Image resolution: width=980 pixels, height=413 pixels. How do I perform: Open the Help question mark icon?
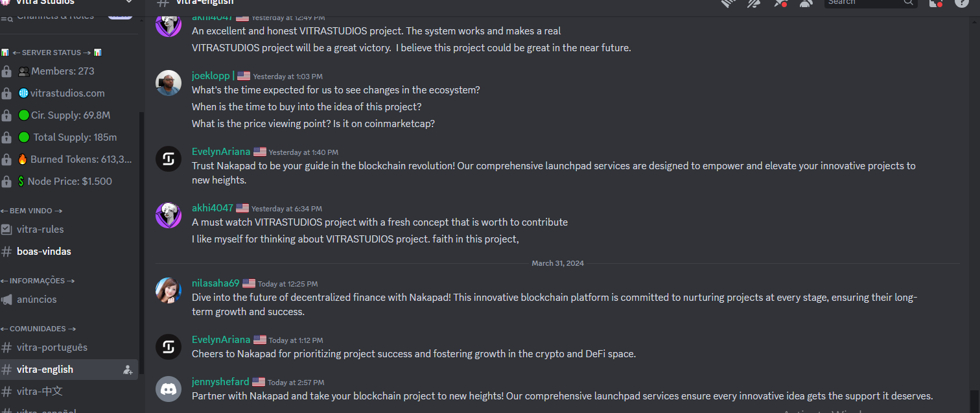(x=962, y=3)
